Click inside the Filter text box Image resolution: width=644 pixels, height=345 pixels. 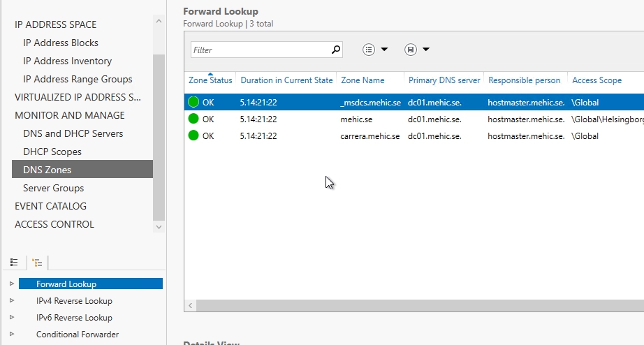(258, 50)
